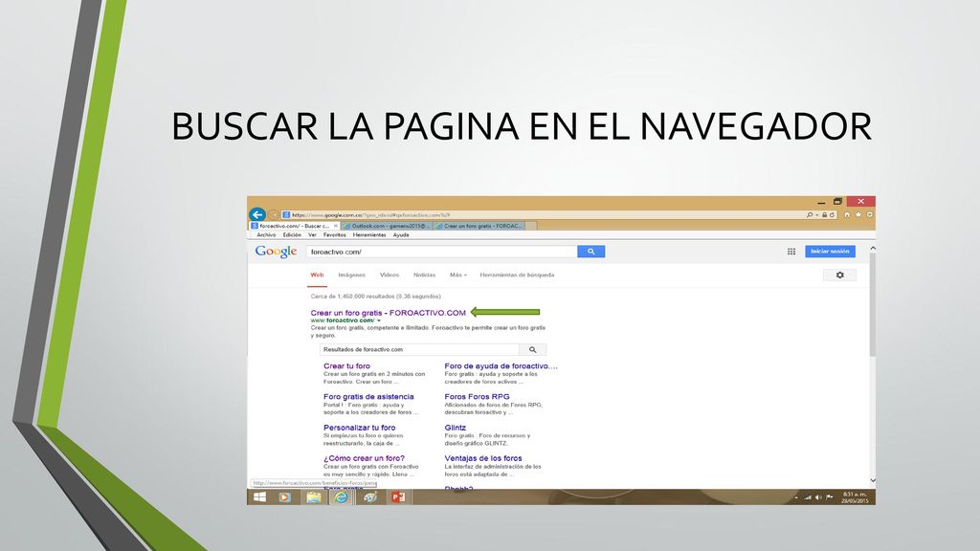
Task: Click the scrollbar down arrow
Action: [x=873, y=480]
